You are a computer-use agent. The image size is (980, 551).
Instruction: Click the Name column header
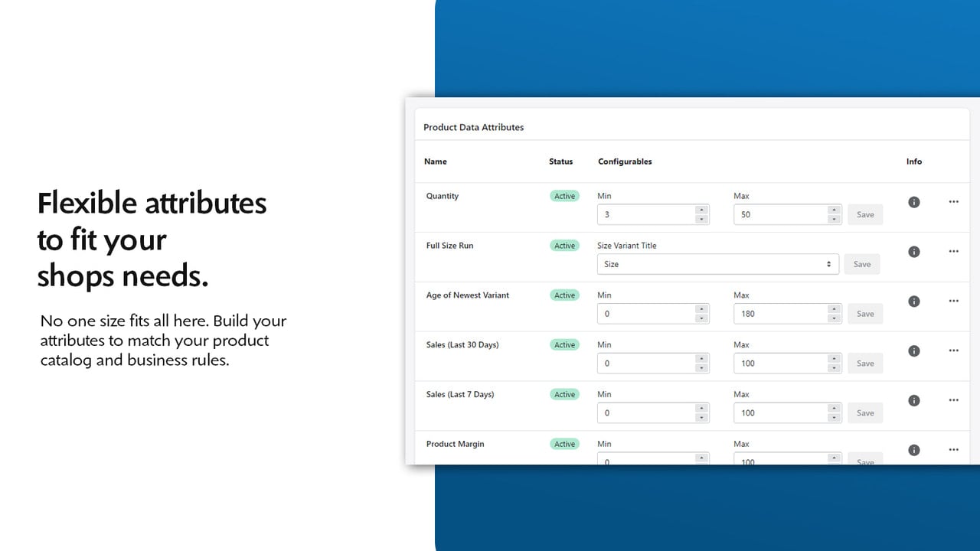436,161
